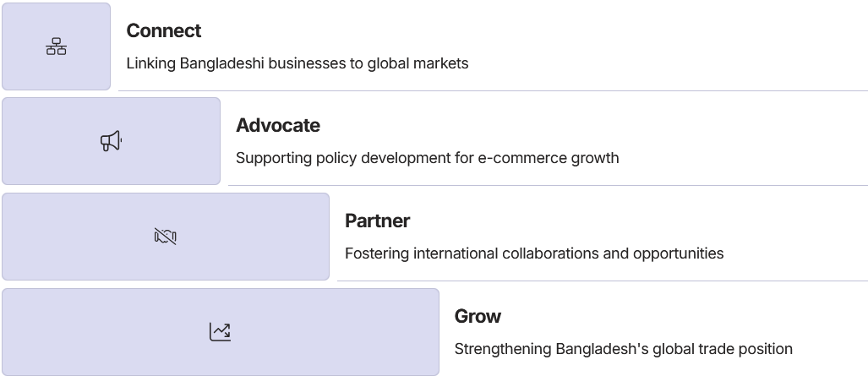The image size is (868, 376).
Task: Select the Partner heading
Action: 378,221
